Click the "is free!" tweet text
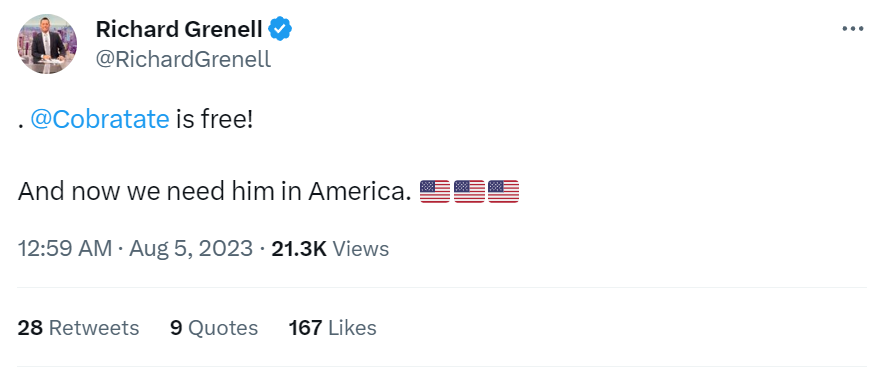The width and height of the screenshot is (889, 370). pos(214,119)
